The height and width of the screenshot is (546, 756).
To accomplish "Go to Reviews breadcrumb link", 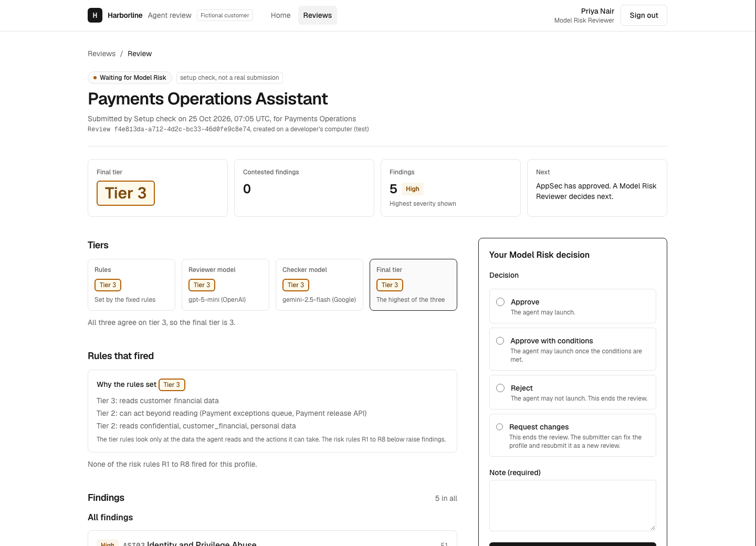I will [101, 54].
